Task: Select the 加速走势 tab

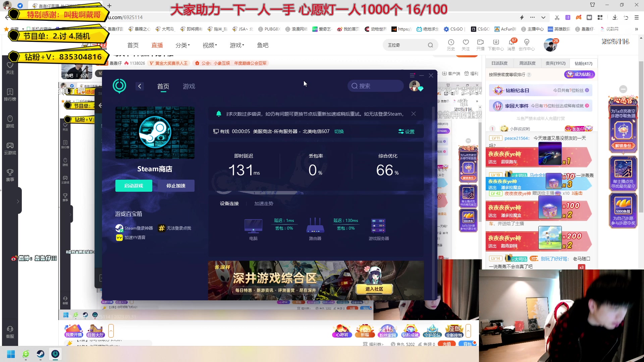Action: point(264,203)
